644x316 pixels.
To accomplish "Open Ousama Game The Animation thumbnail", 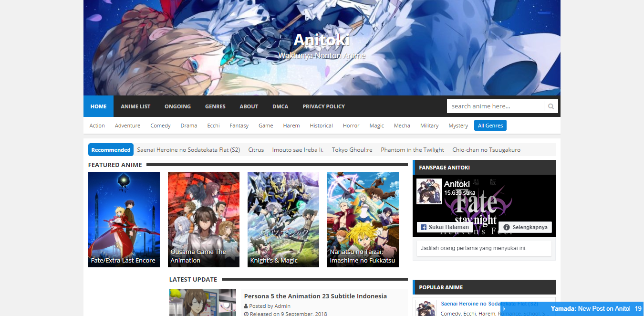I will tap(204, 220).
